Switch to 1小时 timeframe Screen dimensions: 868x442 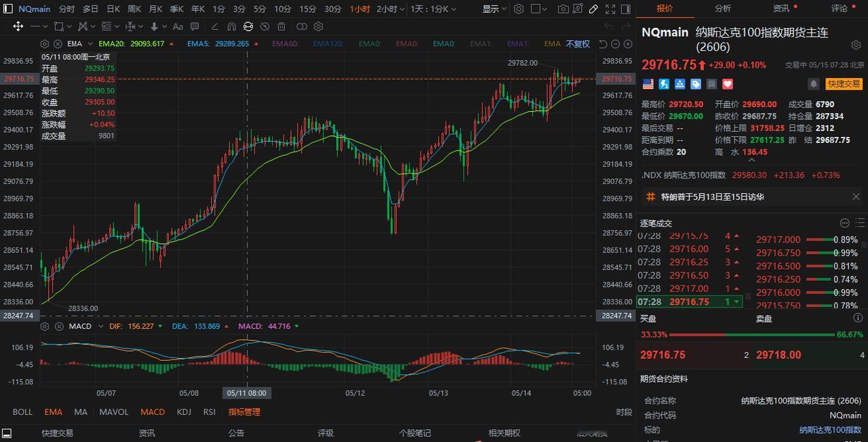tap(360, 9)
